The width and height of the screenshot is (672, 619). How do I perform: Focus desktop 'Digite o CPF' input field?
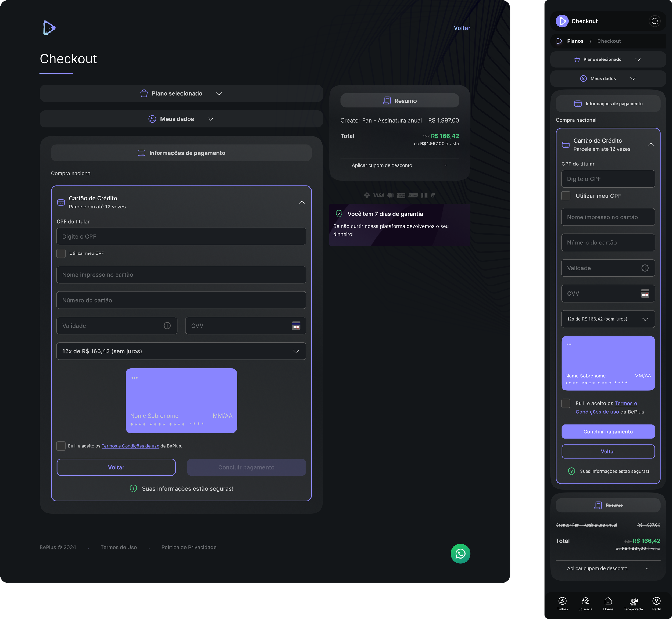pos(181,236)
